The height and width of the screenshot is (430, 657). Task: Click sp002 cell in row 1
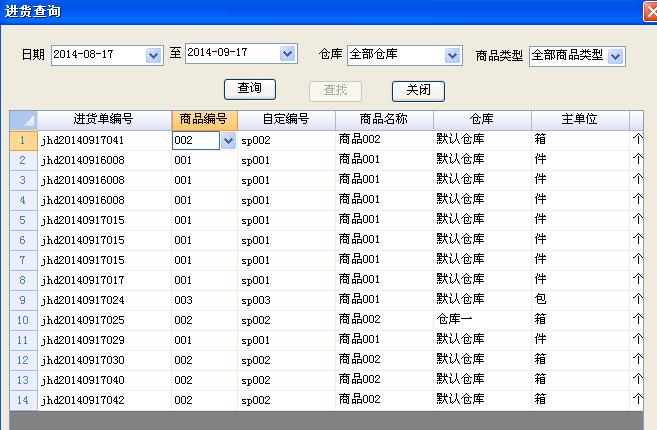click(x=287, y=140)
